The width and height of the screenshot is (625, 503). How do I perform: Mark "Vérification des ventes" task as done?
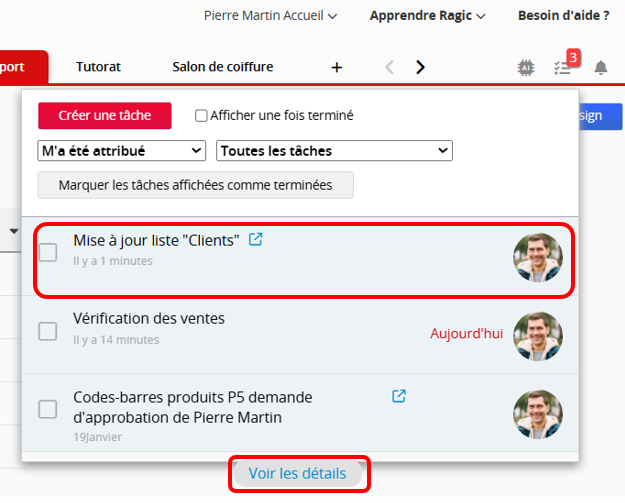click(48, 330)
